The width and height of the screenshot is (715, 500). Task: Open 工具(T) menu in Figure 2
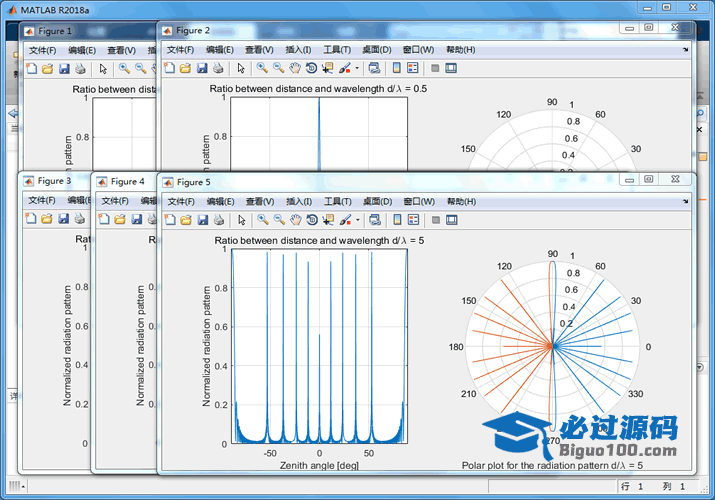pos(337,50)
